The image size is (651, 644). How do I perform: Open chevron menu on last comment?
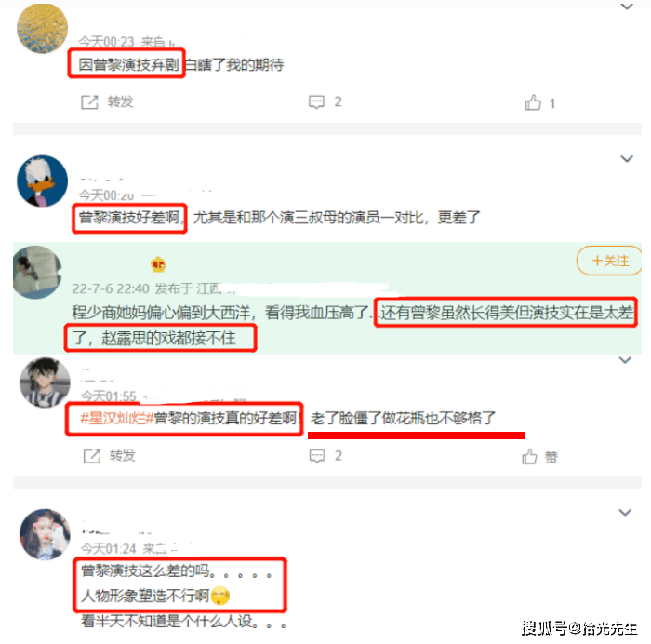click(625, 512)
